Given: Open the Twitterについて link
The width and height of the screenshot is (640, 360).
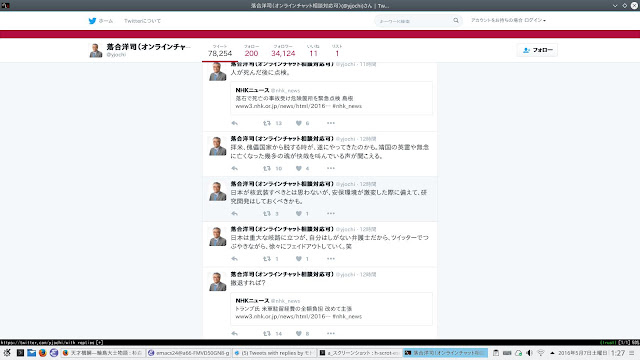Looking at the screenshot, I should [142, 21].
